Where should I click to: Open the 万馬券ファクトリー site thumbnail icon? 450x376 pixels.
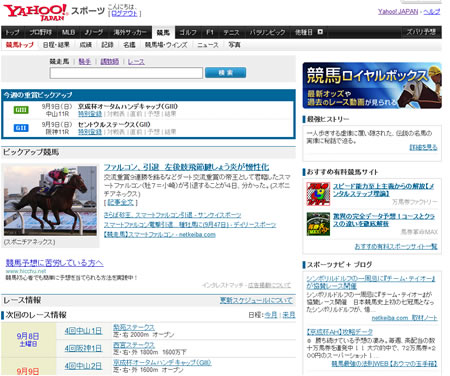point(318,194)
